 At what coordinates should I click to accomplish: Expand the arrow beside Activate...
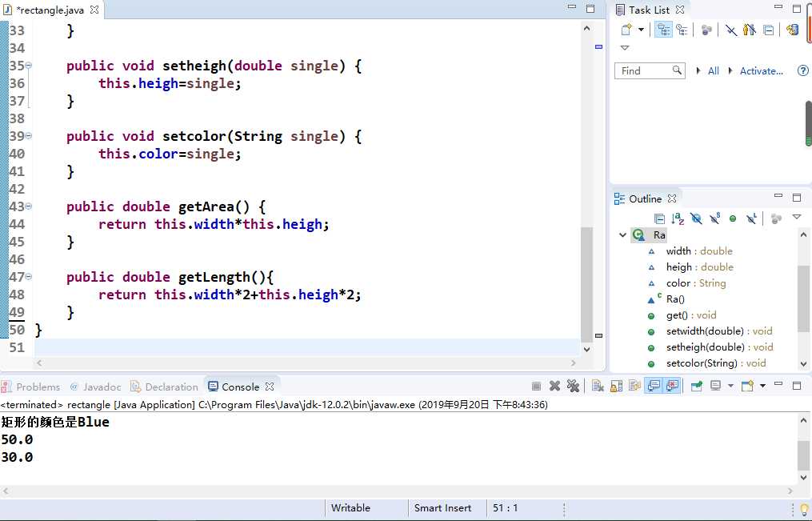730,71
